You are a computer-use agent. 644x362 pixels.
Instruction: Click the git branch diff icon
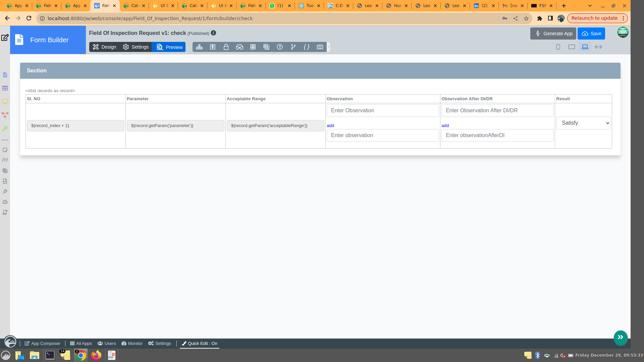pos(293,47)
